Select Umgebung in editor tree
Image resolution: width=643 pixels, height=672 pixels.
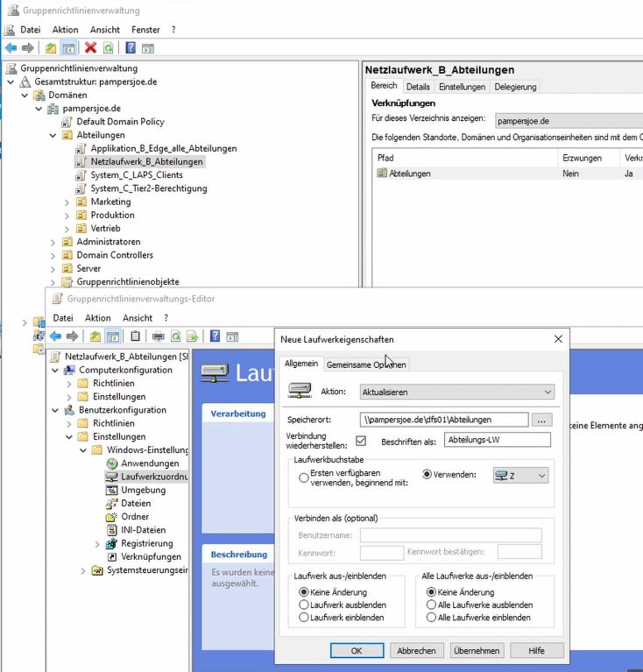pos(143,490)
